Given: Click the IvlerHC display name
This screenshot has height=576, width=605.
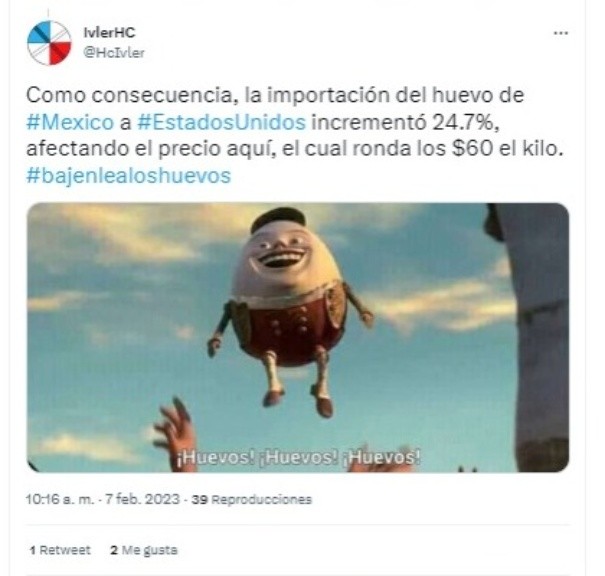Looking at the screenshot, I should coord(109,32).
